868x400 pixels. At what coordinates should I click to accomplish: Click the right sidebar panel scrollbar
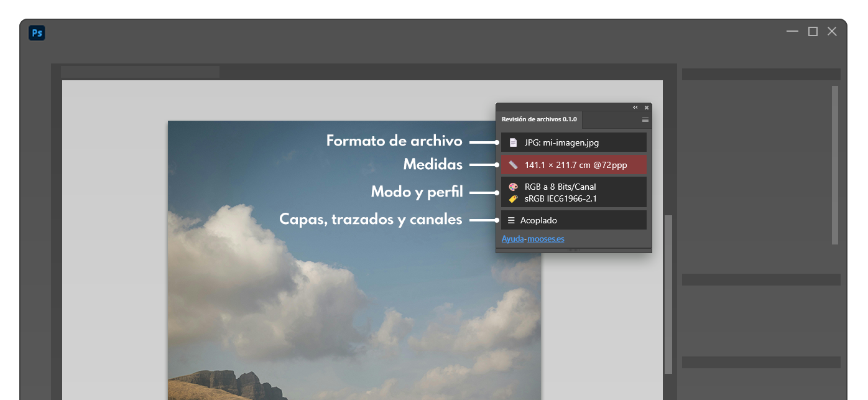click(835, 165)
